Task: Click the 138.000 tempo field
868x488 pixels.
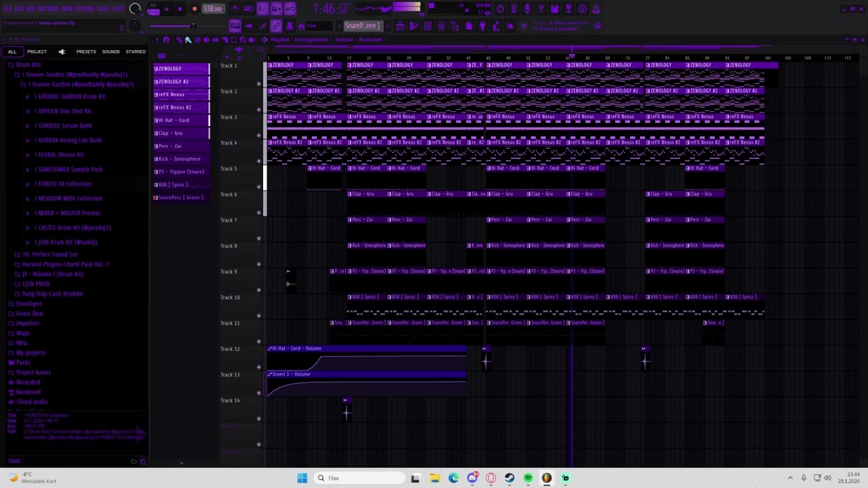Action: 213,9
